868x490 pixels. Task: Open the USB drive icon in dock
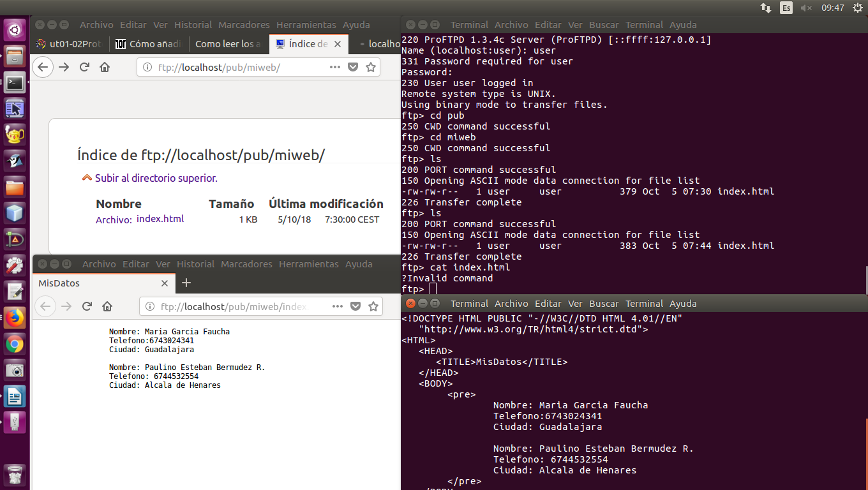coord(15,422)
